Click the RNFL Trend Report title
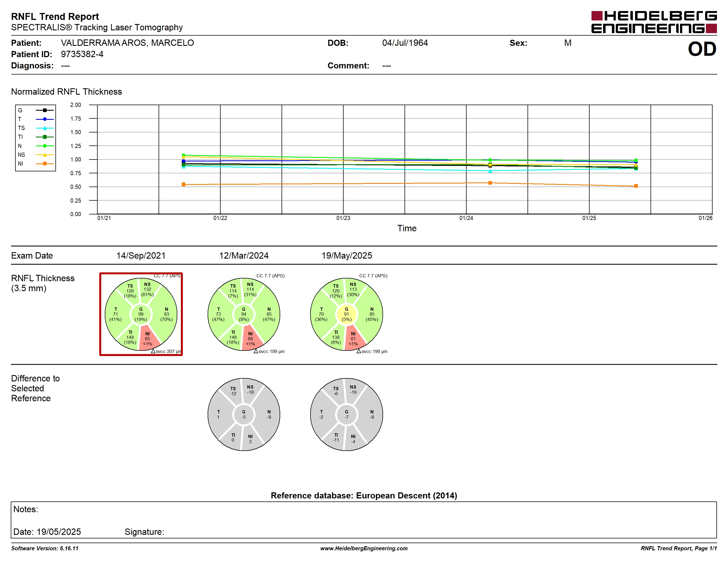This screenshot has width=728, height=563. pyautogui.click(x=55, y=16)
